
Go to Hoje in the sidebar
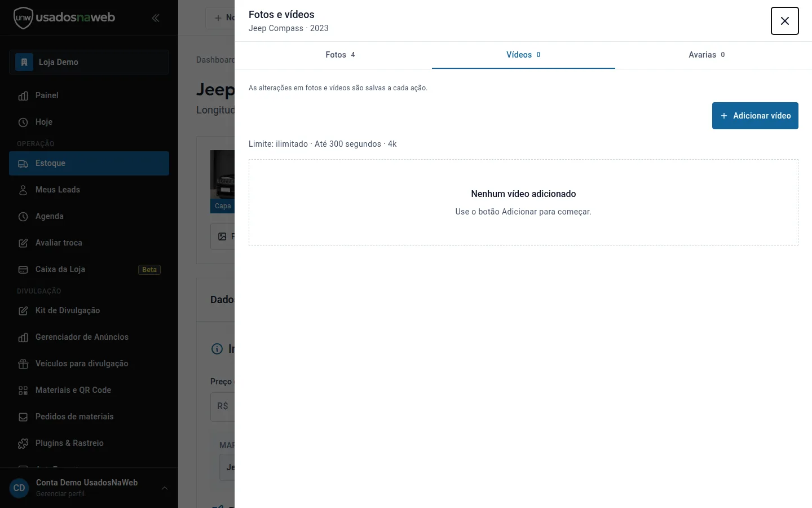point(89,122)
